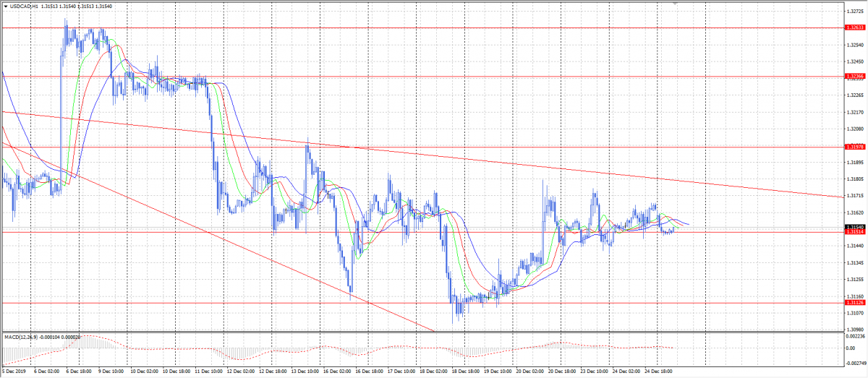Click the 1.32080 price scale value

[x=854, y=129]
